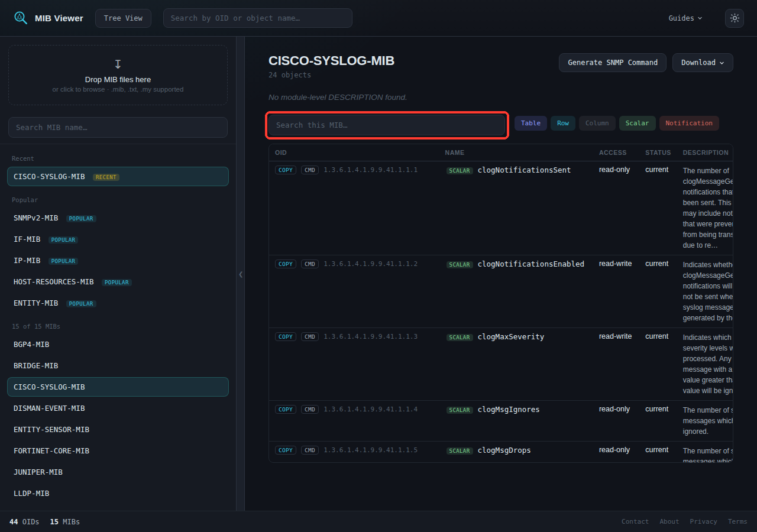
Task: Open the Privacy footer link
Action: [704, 521]
